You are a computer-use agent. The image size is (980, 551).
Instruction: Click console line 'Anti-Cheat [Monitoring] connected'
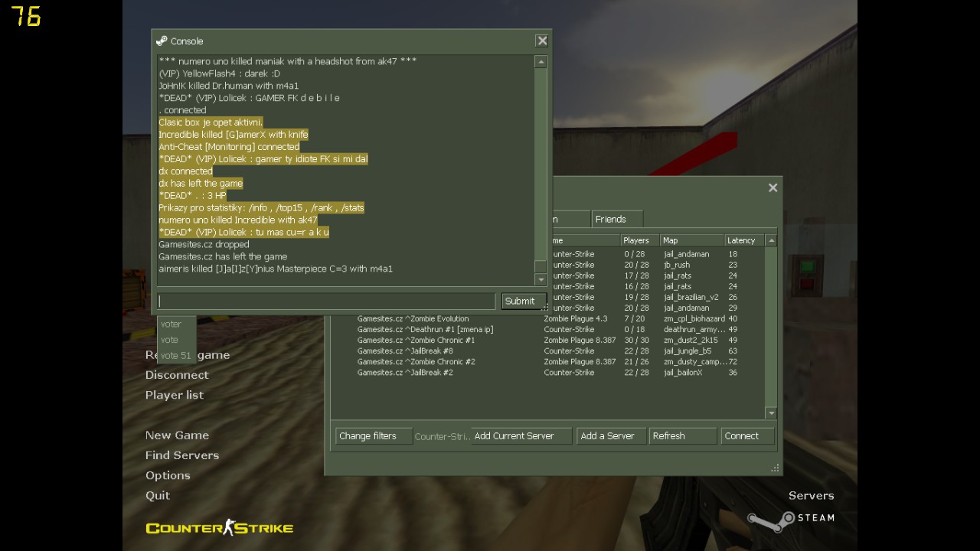[229, 147]
